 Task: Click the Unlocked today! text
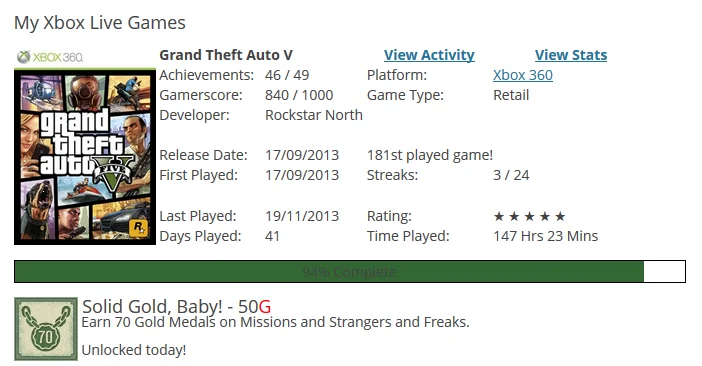133,350
